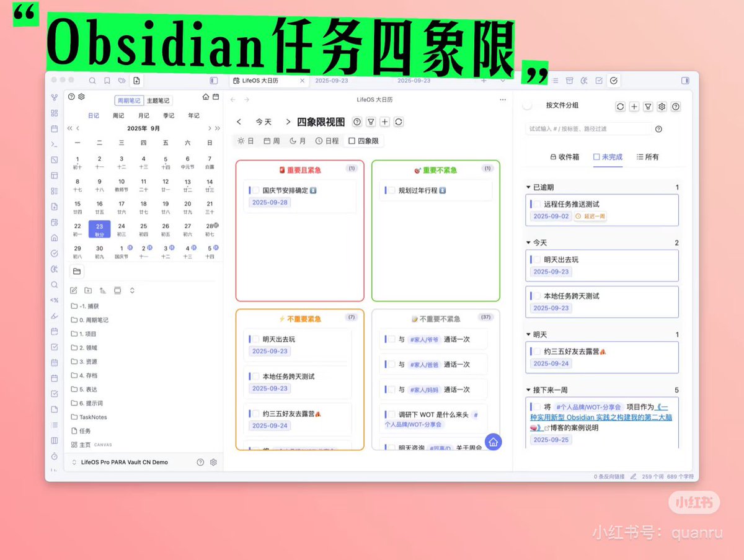Check 明天出去玩 in 不重要紧急 quadrant

click(x=256, y=339)
